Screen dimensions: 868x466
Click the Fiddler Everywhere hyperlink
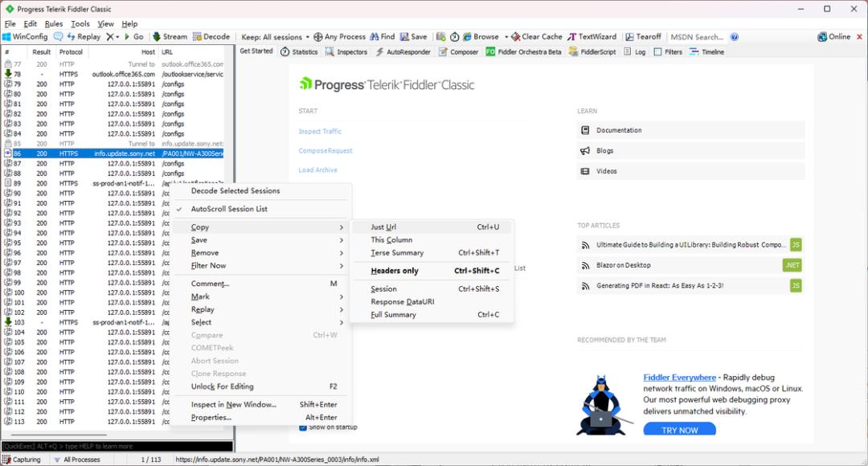(679, 378)
